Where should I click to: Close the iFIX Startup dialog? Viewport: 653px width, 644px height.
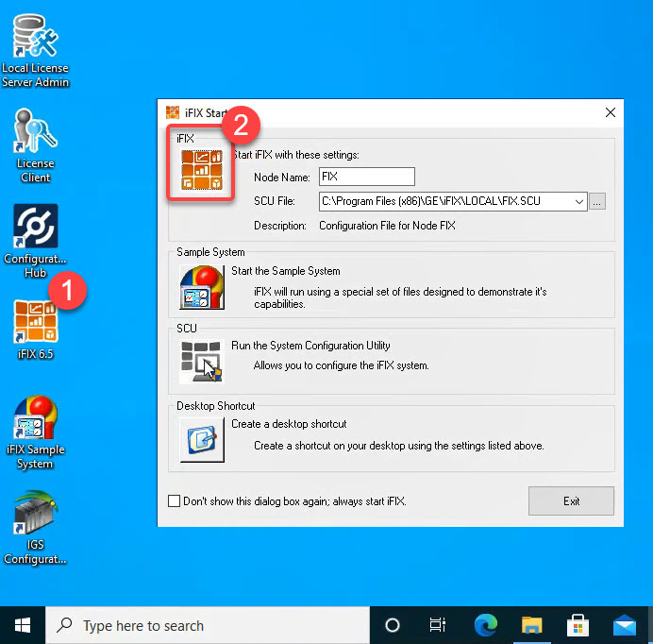pos(611,112)
